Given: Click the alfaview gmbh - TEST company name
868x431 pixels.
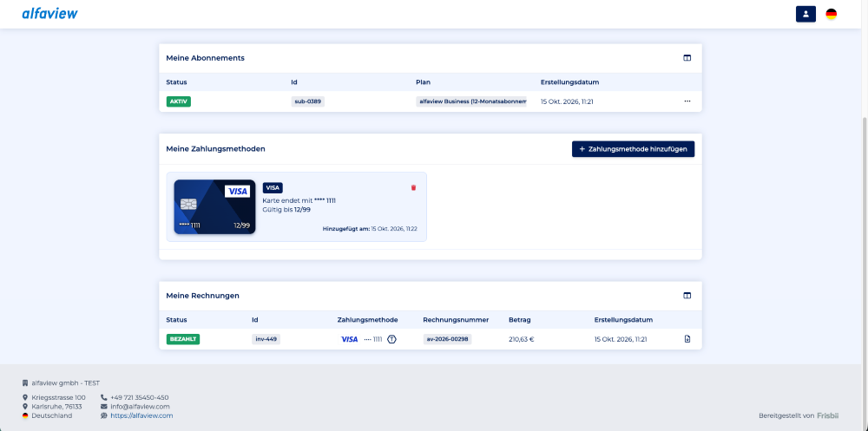Looking at the screenshot, I should coord(65,382).
